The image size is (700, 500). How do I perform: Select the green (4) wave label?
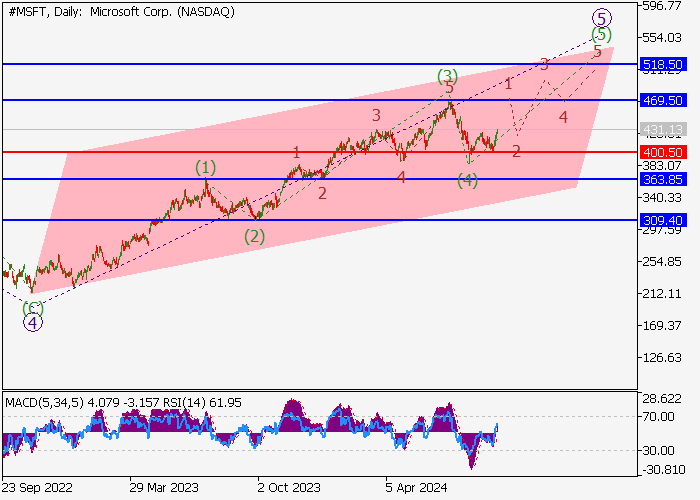click(x=467, y=181)
